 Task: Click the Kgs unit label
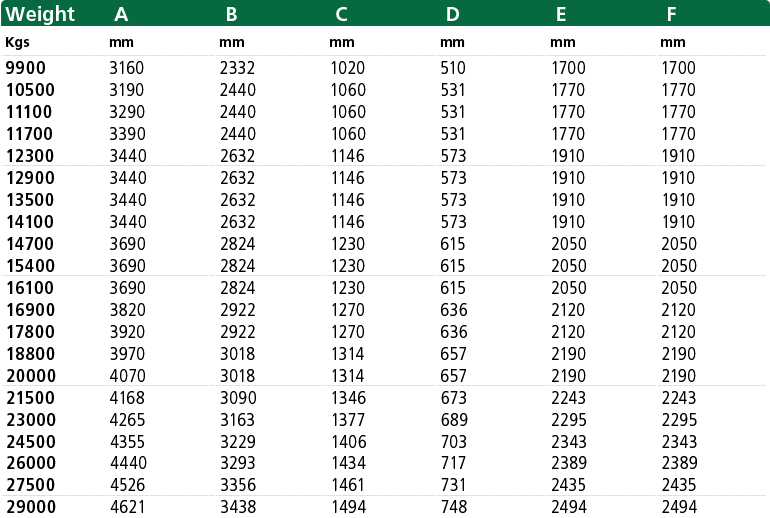[17, 43]
